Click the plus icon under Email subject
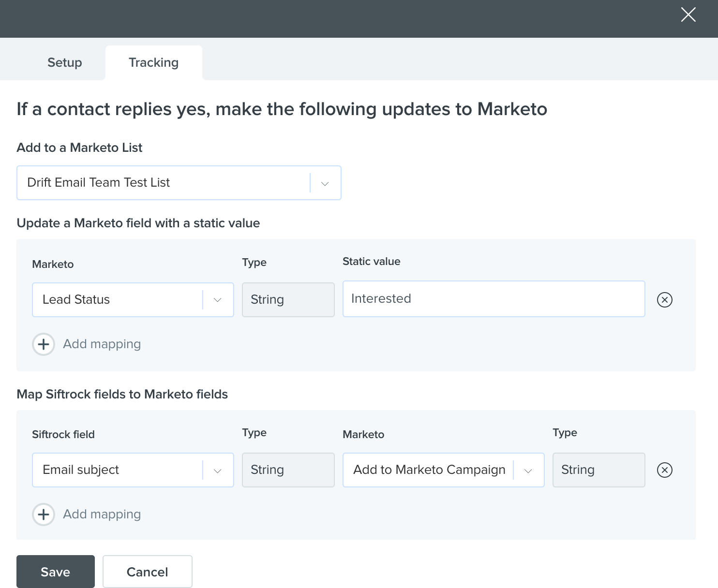The image size is (718, 588). pos(44,514)
